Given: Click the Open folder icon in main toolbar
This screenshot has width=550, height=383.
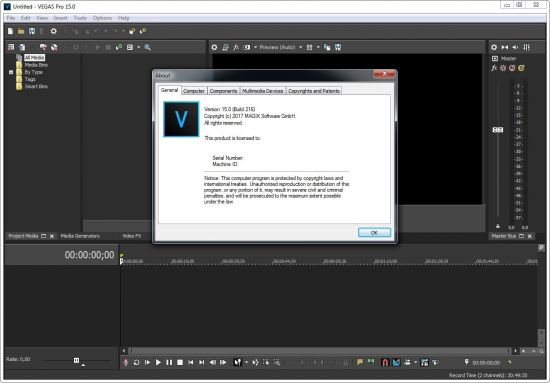Looking at the screenshot, I should click(x=21, y=31).
